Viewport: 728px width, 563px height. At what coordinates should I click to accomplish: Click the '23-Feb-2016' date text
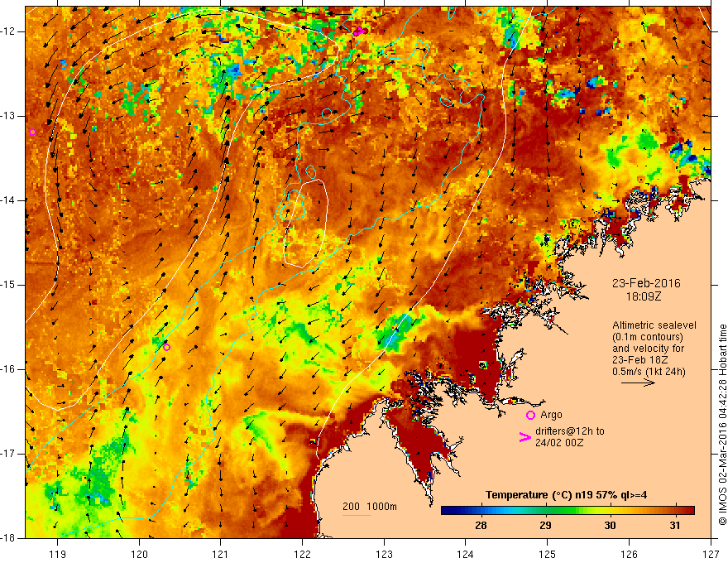click(x=646, y=283)
